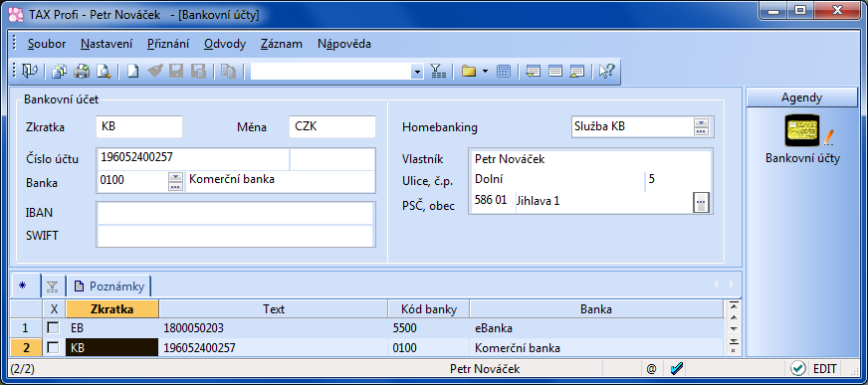Viewport: 868px width, 385px height.
Task: Open print preview magnifier icon
Action: pyautogui.click(x=105, y=72)
